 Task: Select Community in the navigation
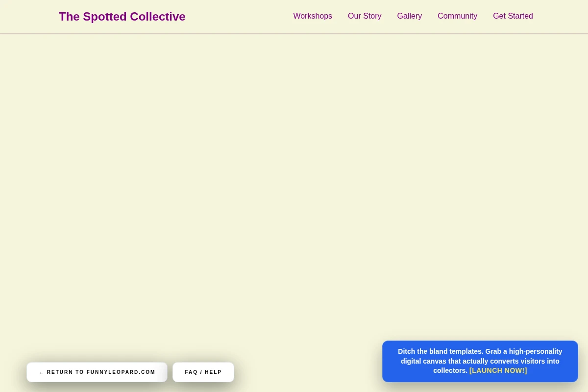pos(457,16)
